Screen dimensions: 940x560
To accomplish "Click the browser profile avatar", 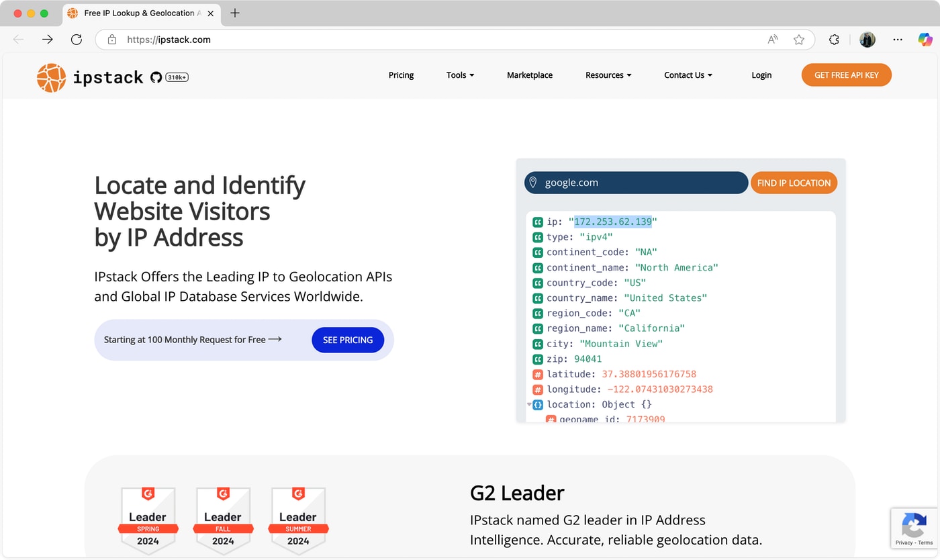I will [867, 40].
